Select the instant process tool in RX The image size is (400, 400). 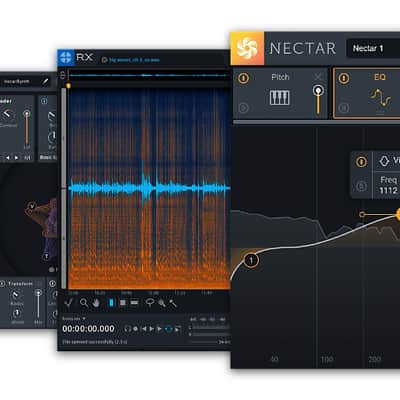click(69, 303)
